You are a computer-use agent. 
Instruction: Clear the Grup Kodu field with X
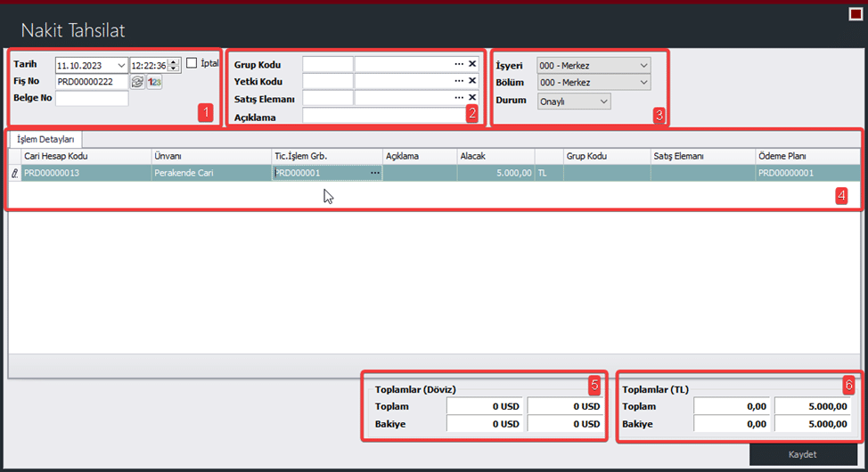point(472,64)
